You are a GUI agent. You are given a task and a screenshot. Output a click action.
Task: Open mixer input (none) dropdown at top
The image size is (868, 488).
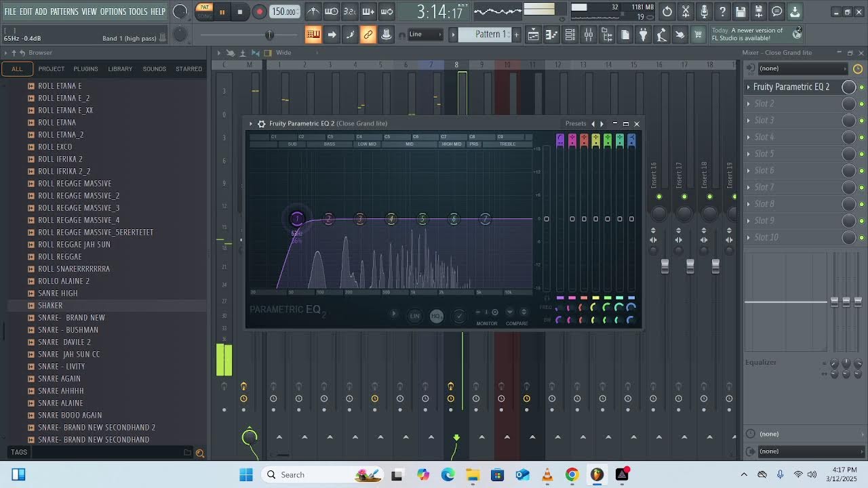(x=802, y=68)
